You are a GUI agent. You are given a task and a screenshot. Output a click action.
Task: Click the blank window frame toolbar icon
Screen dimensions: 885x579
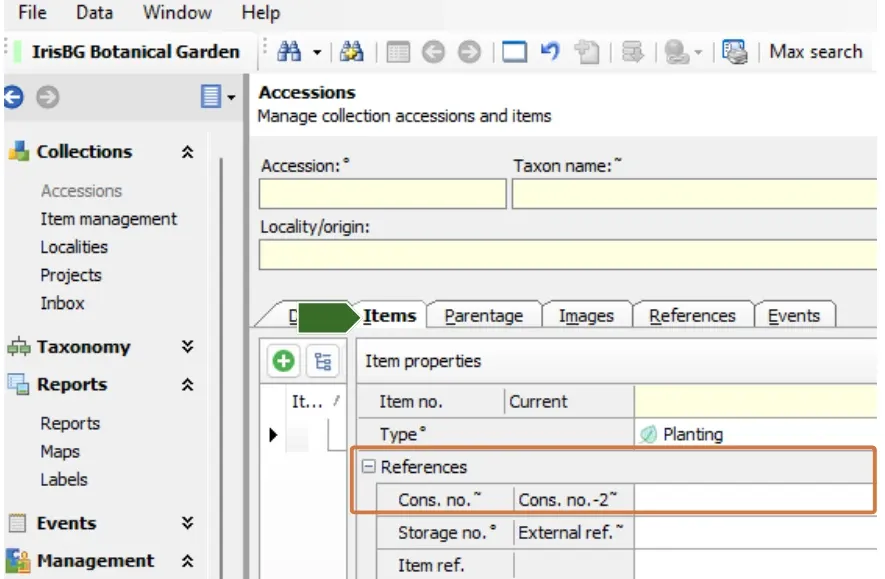[x=514, y=52]
